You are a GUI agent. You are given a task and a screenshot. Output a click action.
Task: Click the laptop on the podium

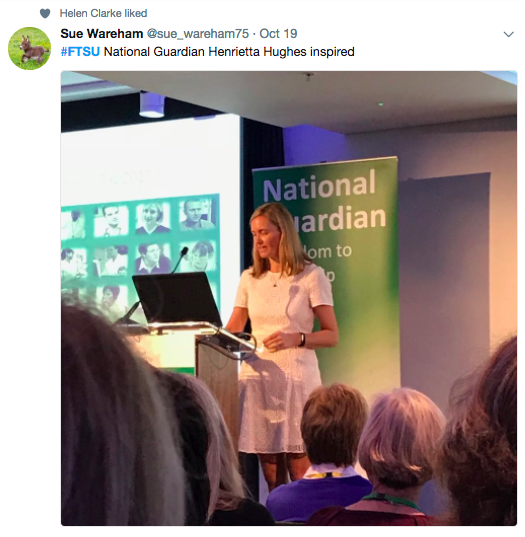coord(177,299)
